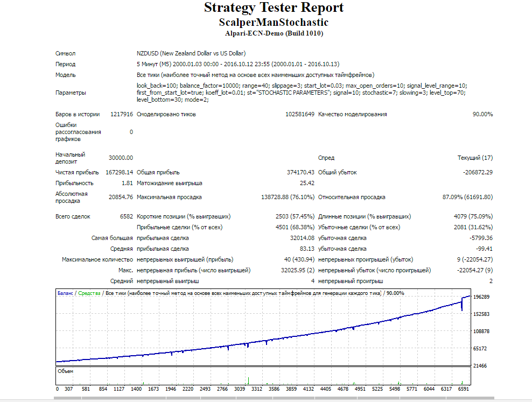Select expected payoff value 25.42
This screenshot has height=402, width=532.
307,183
